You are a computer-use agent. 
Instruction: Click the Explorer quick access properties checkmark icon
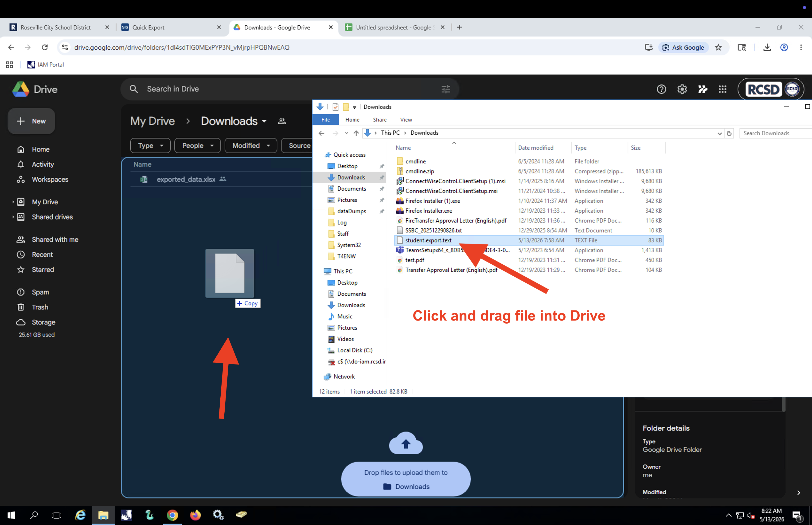click(x=335, y=107)
